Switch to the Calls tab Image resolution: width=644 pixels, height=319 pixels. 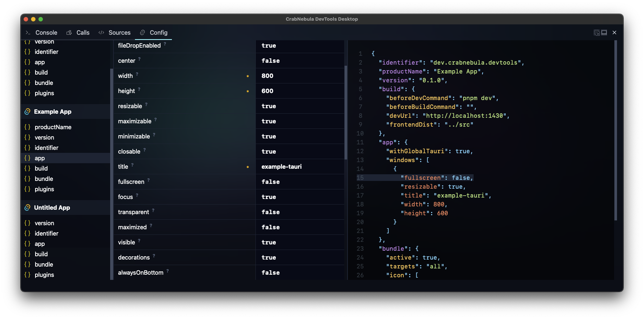78,32
